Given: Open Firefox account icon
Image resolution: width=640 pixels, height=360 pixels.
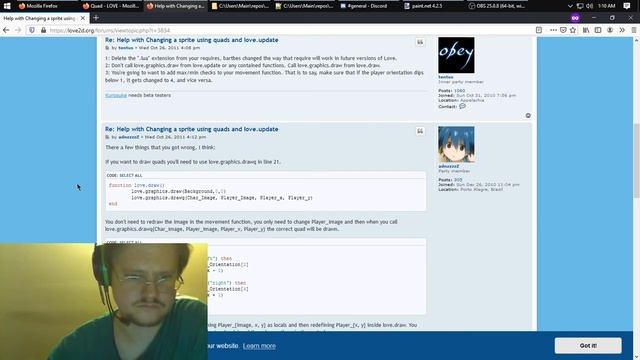Looking at the screenshot, I should (x=610, y=30).
